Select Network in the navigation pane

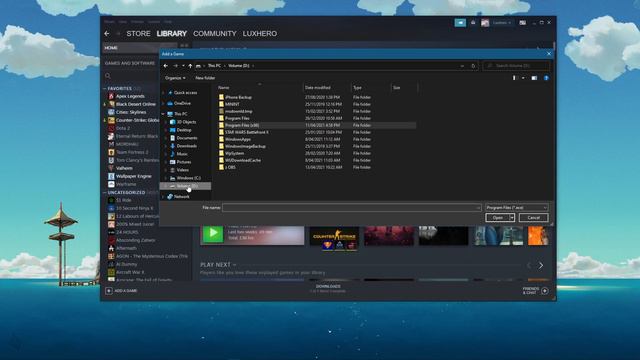click(x=181, y=197)
